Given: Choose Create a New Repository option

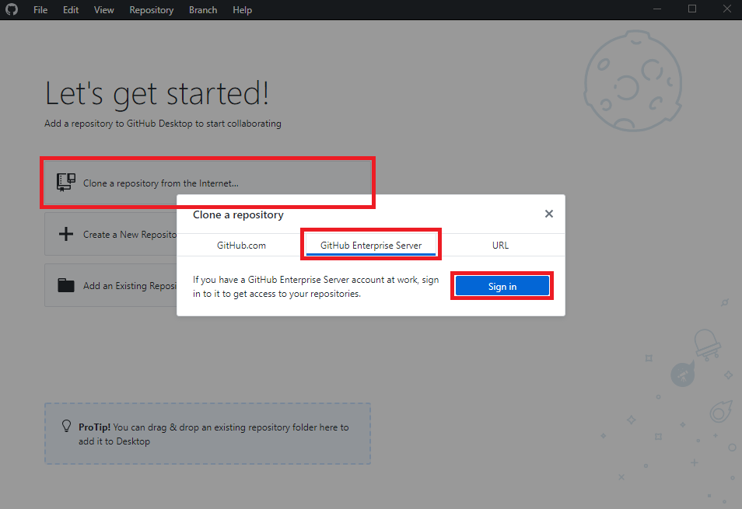Looking at the screenshot, I should click(x=111, y=234).
